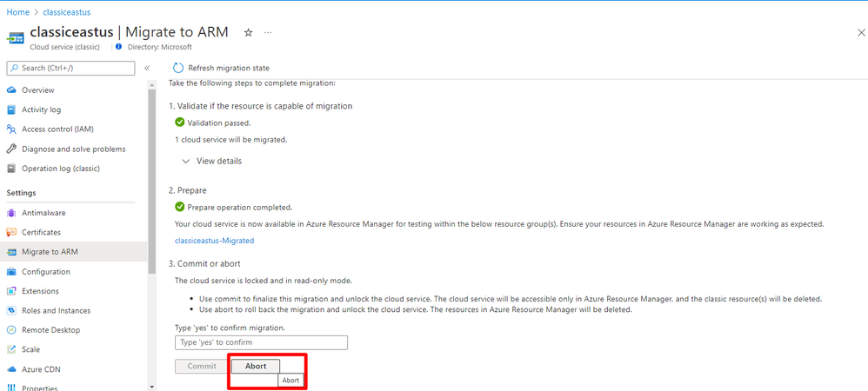This screenshot has height=391, width=868.
Task: Click the Configuration briefcase icon
Action: coord(11,272)
